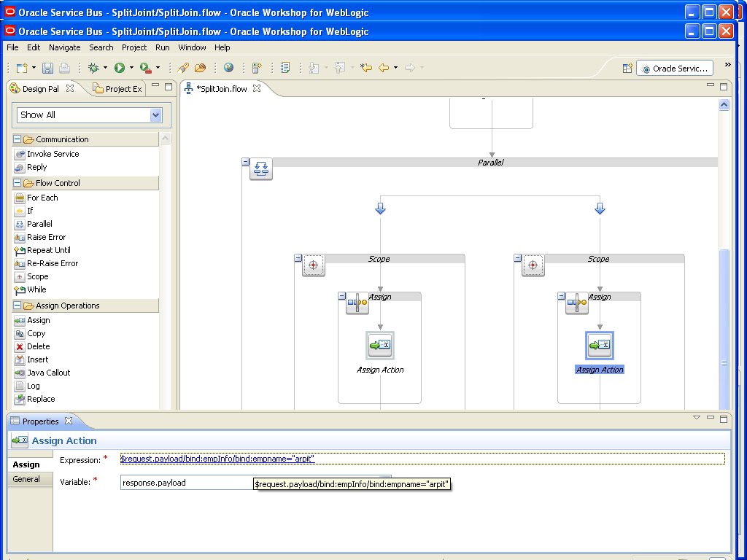Collapse the right Assign container
This screenshot has height=560, width=747.
coord(561,296)
